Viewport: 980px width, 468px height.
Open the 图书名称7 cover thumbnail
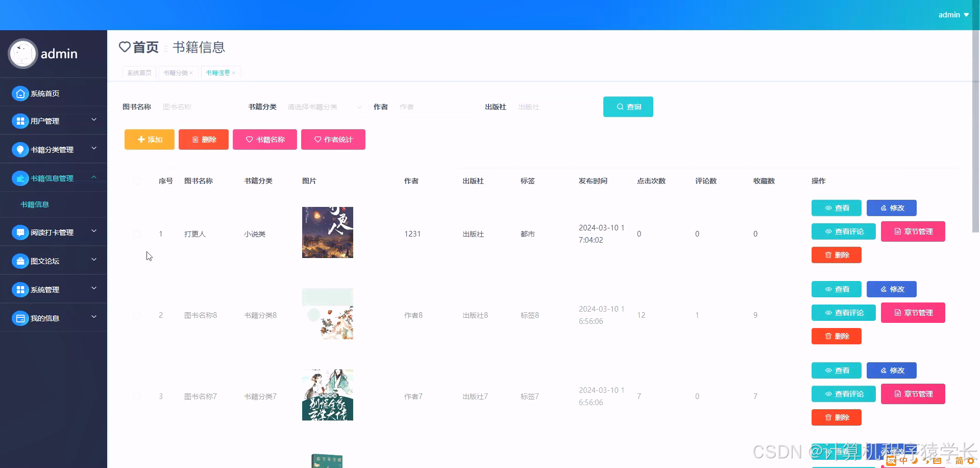pyautogui.click(x=328, y=395)
